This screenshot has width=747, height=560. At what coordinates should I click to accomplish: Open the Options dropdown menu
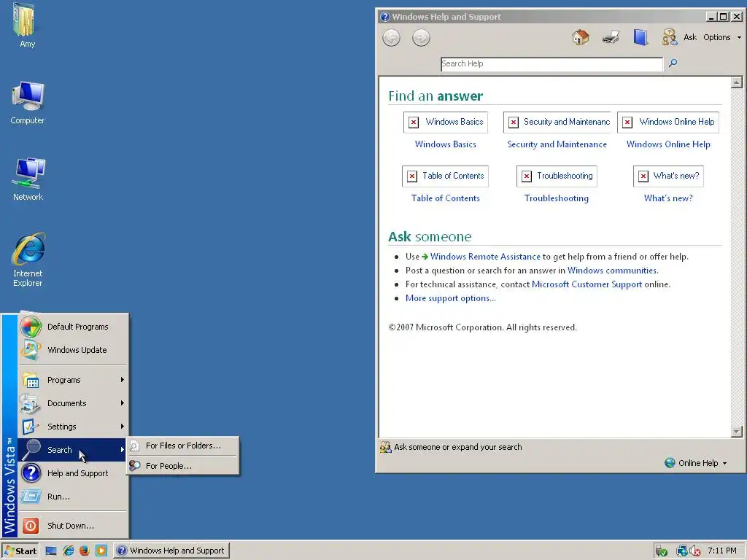(722, 37)
